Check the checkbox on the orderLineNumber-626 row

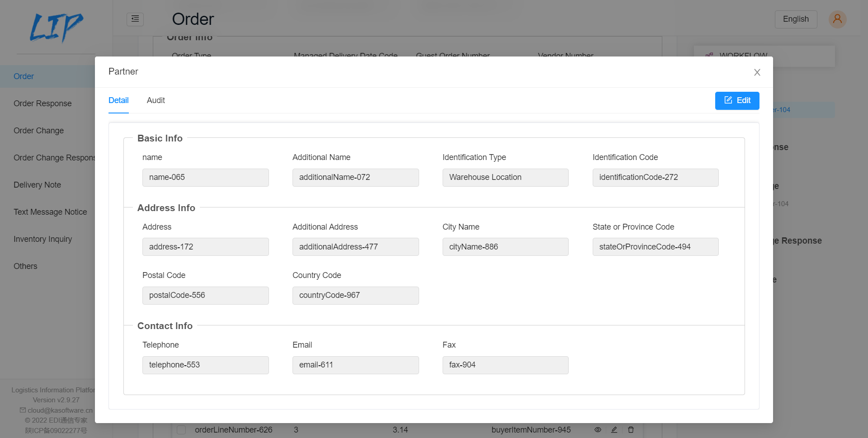point(181,430)
